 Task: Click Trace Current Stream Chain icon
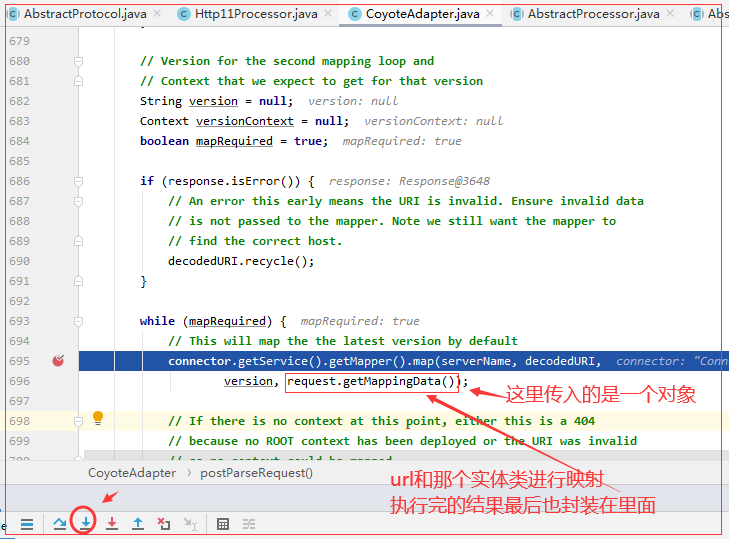tap(249, 524)
